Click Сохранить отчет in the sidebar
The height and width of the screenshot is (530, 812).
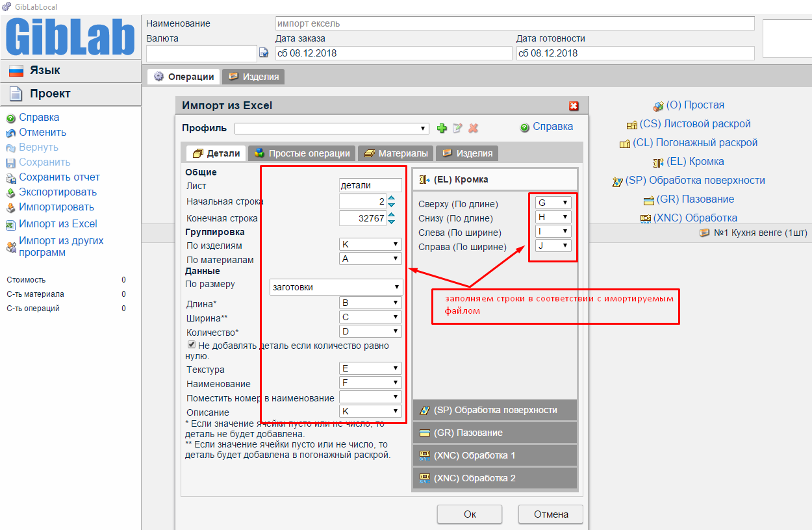pyautogui.click(x=59, y=177)
